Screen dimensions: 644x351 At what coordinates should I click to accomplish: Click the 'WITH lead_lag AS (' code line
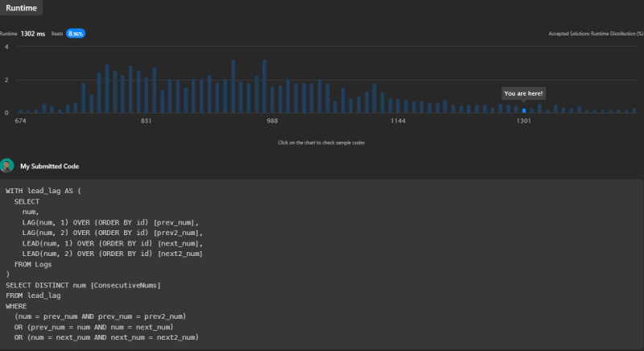coord(43,191)
